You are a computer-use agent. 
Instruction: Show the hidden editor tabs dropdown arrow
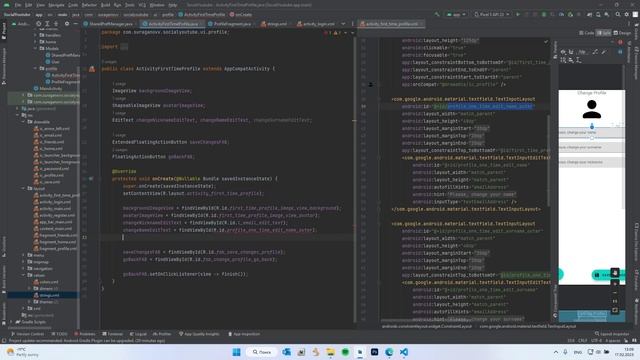(x=343, y=24)
